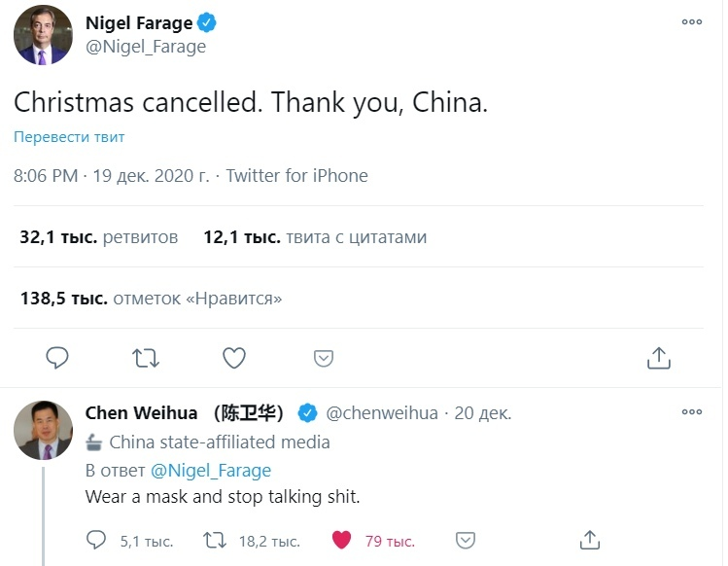728x566 pixels.
Task: Open Chen Weihua's avatar
Action: [x=43, y=430]
